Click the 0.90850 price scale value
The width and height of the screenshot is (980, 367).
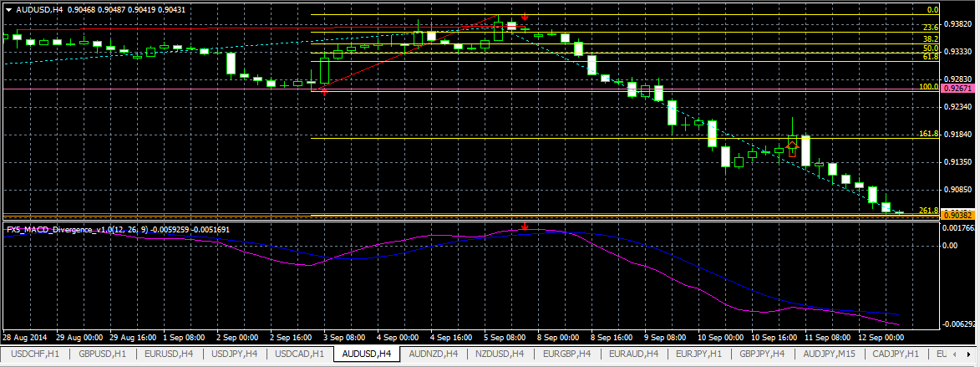[957, 190]
